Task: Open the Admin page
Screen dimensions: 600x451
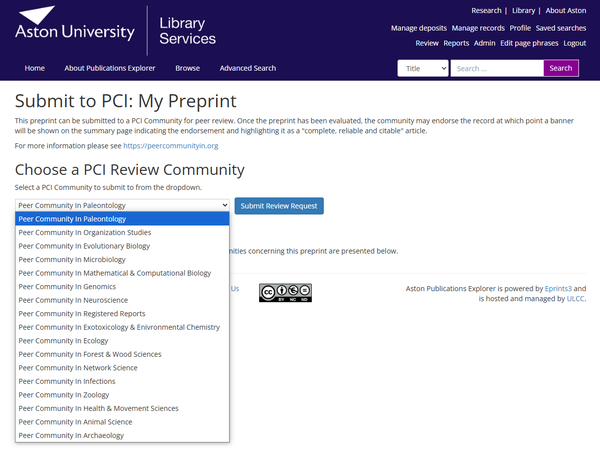Action: [484, 43]
